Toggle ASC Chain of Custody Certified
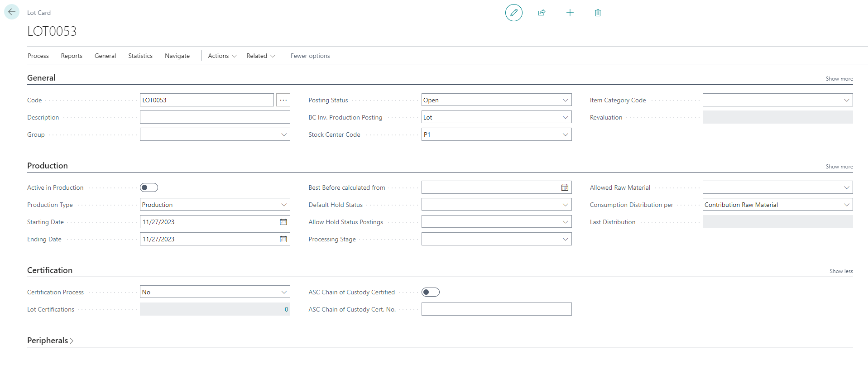This screenshot has width=868, height=384. point(430,292)
